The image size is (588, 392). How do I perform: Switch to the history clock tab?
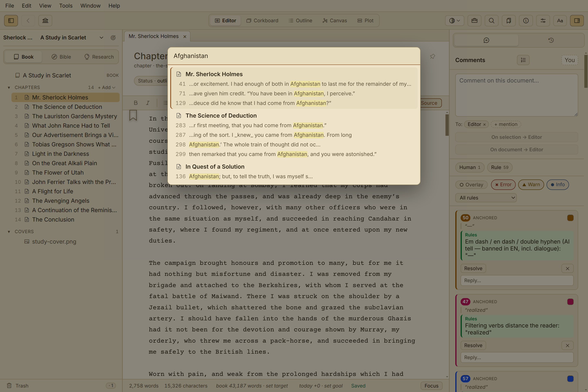[551, 40]
